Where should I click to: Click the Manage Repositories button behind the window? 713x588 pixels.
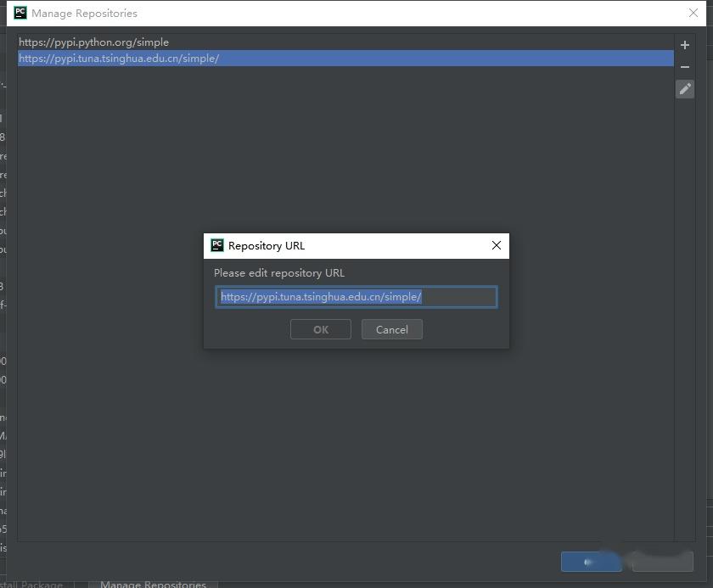[154, 584]
